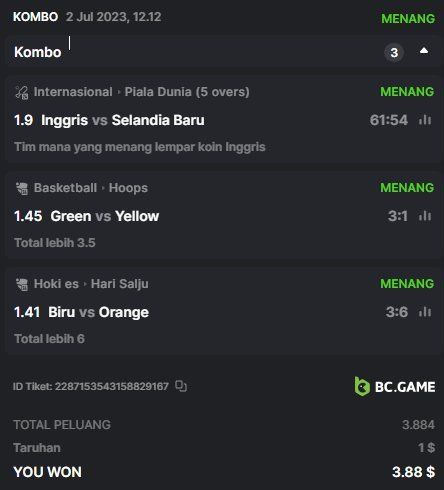Open stats icon for Green vs Yellow
The width and height of the screenshot is (444, 490).
click(425, 216)
